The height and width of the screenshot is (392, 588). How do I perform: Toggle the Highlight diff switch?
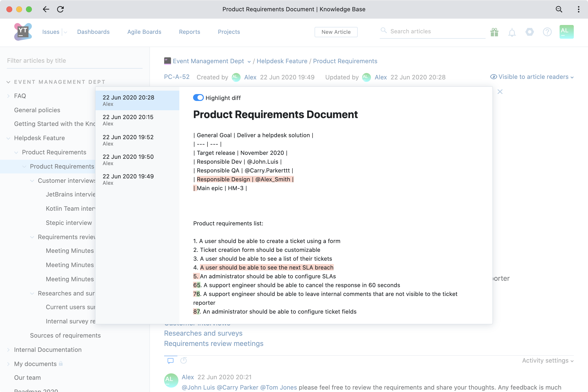pyautogui.click(x=198, y=98)
